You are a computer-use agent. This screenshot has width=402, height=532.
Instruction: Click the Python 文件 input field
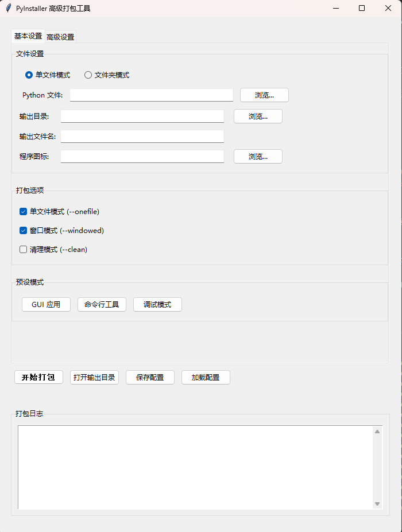coord(152,95)
